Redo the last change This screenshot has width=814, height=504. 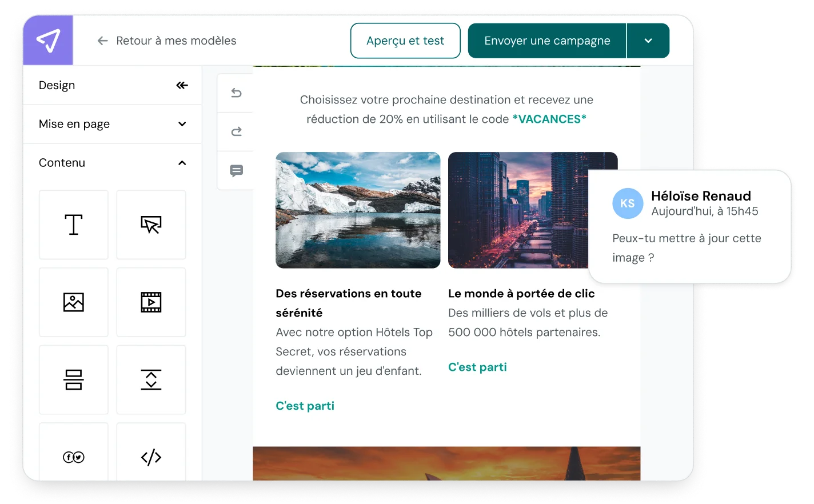click(236, 131)
